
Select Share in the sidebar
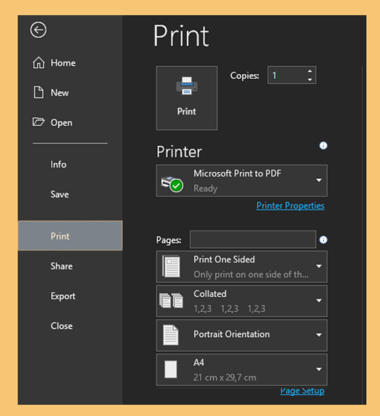pos(62,266)
